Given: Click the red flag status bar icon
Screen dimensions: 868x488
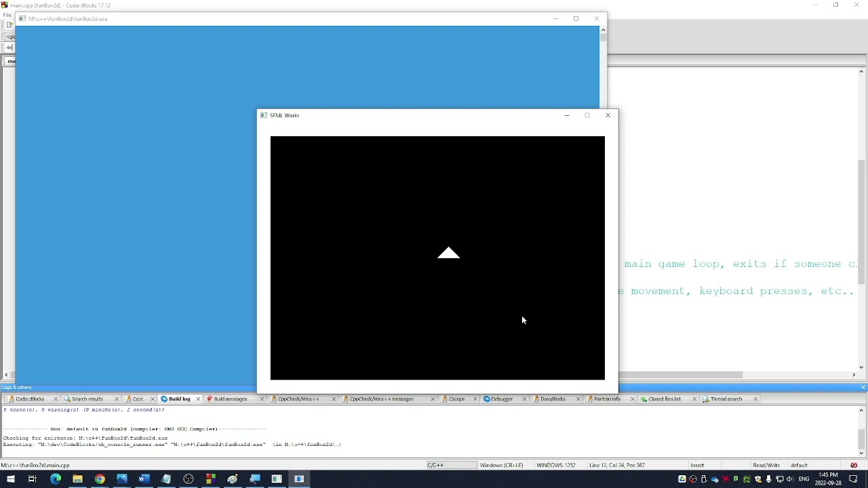Looking at the screenshot, I should pyautogui.click(x=854, y=466).
